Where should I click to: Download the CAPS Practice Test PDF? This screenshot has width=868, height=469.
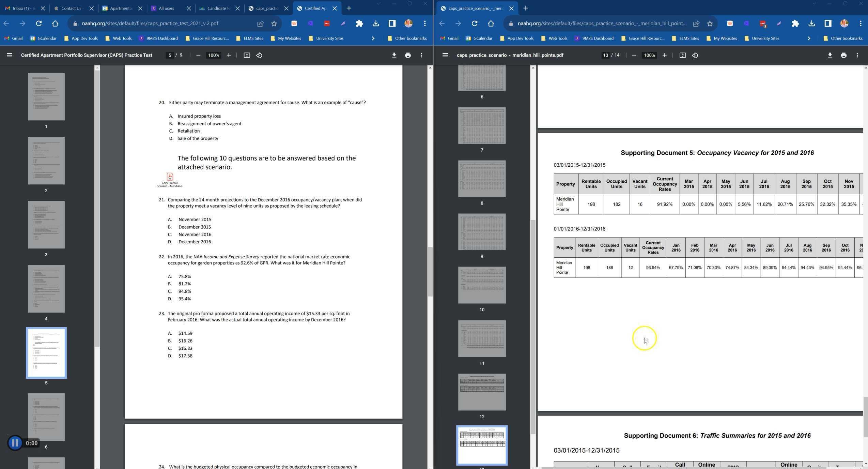pos(394,55)
